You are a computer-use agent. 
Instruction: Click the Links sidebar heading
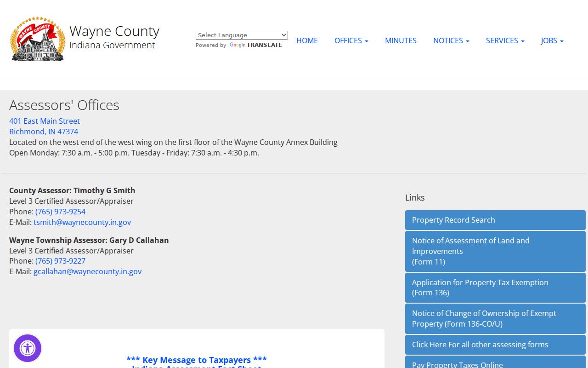415,197
